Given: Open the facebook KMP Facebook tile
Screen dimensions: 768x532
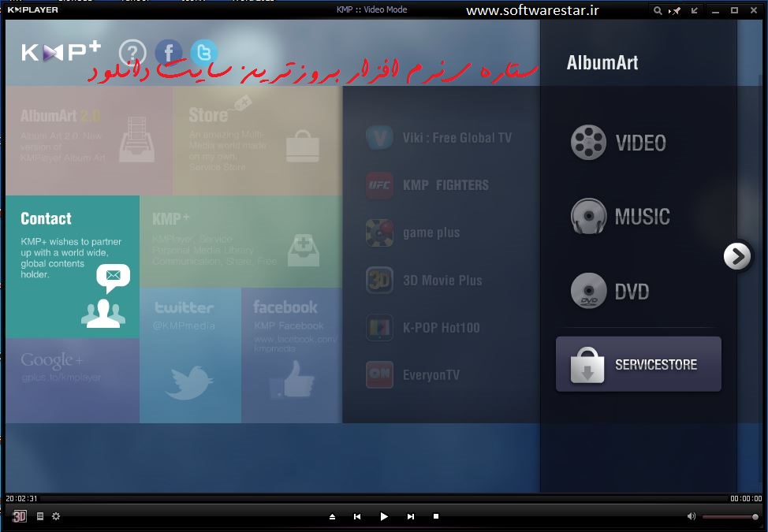Looking at the screenshot, I should point(292,355).
